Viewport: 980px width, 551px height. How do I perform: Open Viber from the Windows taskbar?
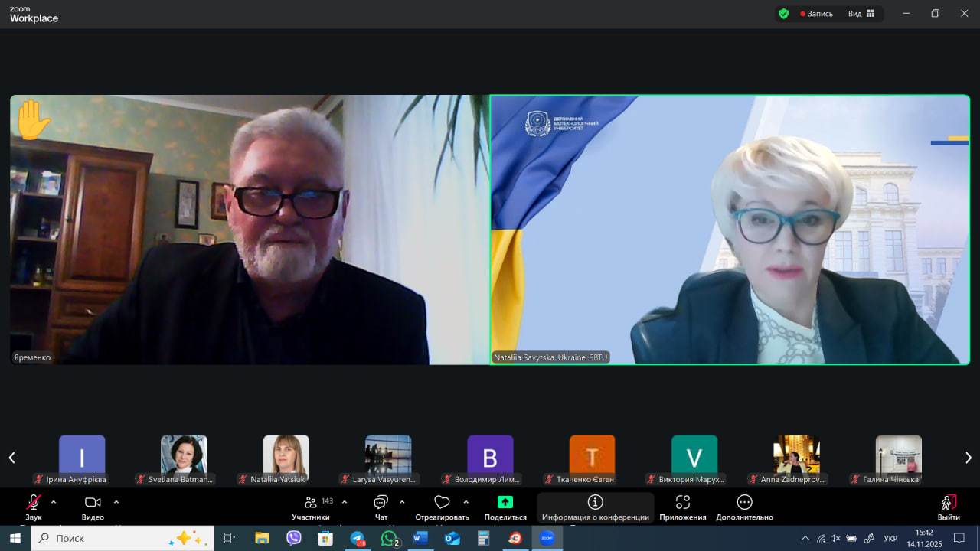294,538
